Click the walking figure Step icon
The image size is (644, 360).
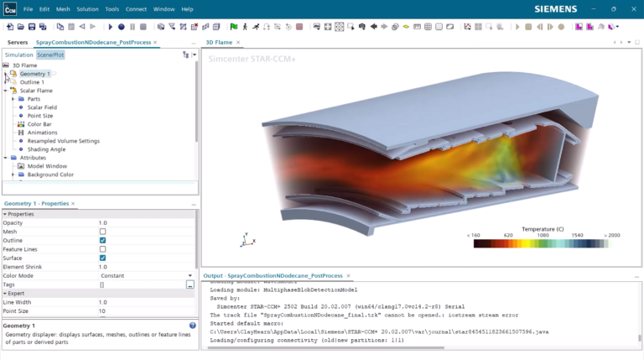[245, 27]
